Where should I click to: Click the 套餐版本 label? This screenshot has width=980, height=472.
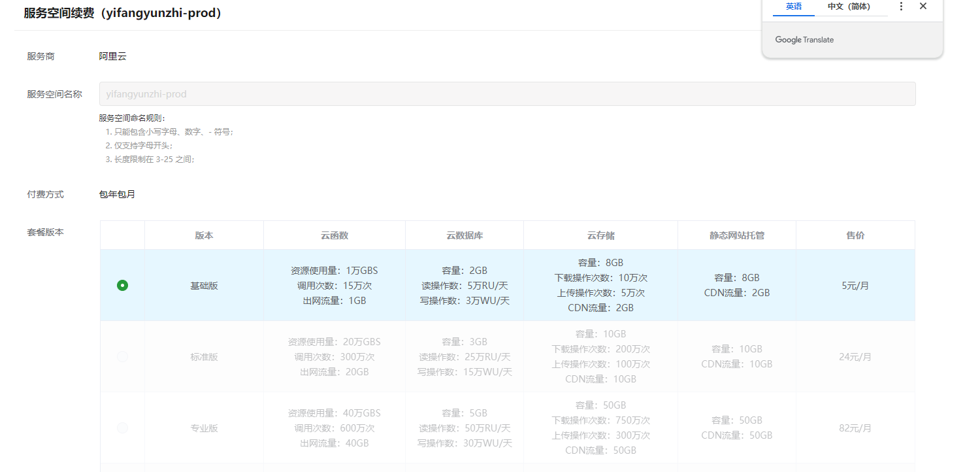pyautogui.click(x=45, y=231)
